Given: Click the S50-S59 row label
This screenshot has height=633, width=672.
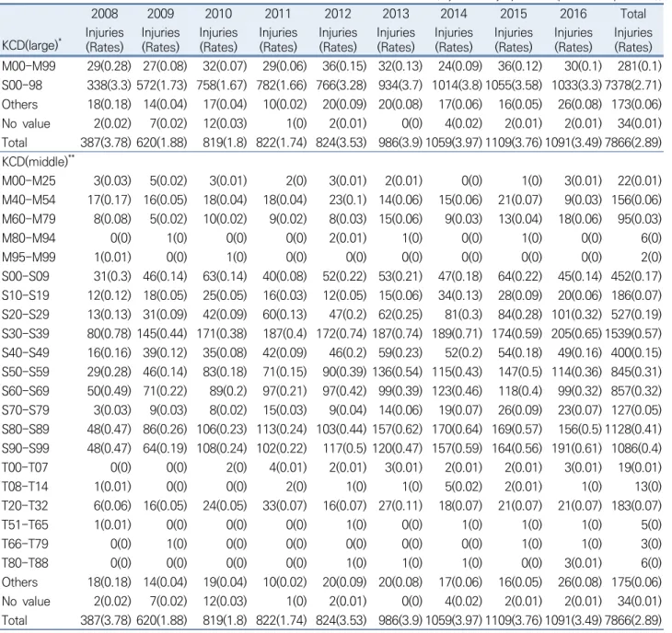Looking at the screenshot, I should (x=25, y=372).
